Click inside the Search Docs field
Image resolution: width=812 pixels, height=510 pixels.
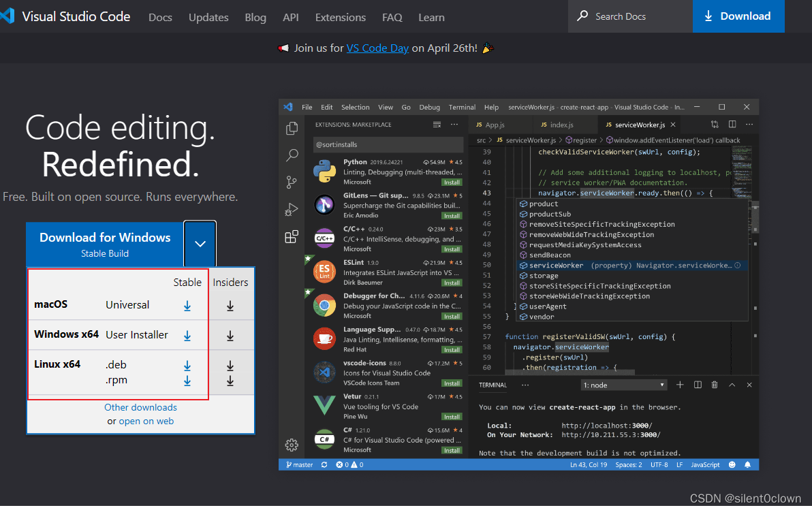point(628,16)
